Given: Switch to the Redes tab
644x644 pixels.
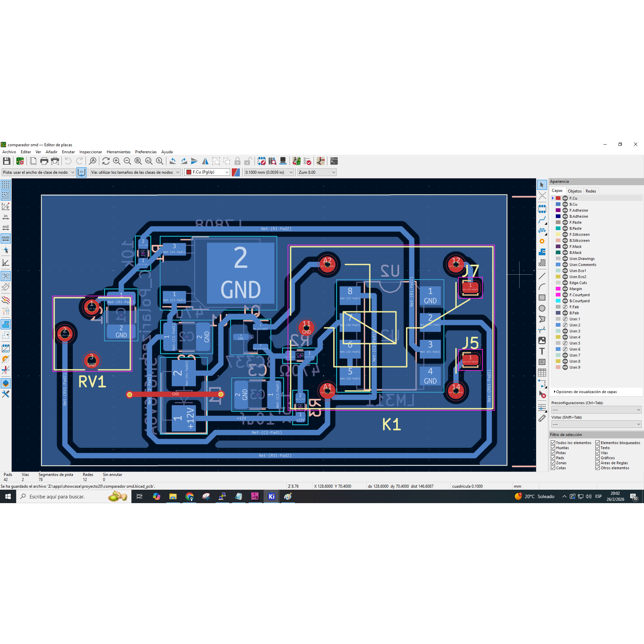Looking at the screenshot, I should point(591,191).
